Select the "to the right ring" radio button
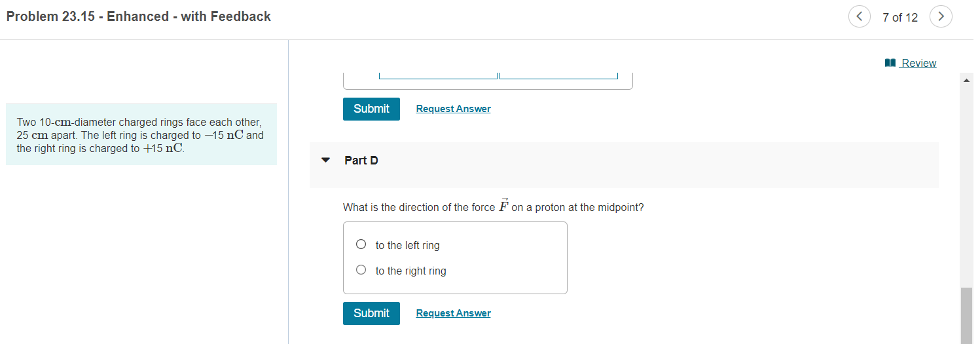This screenshot has width=980, height=344. [361, 270]
